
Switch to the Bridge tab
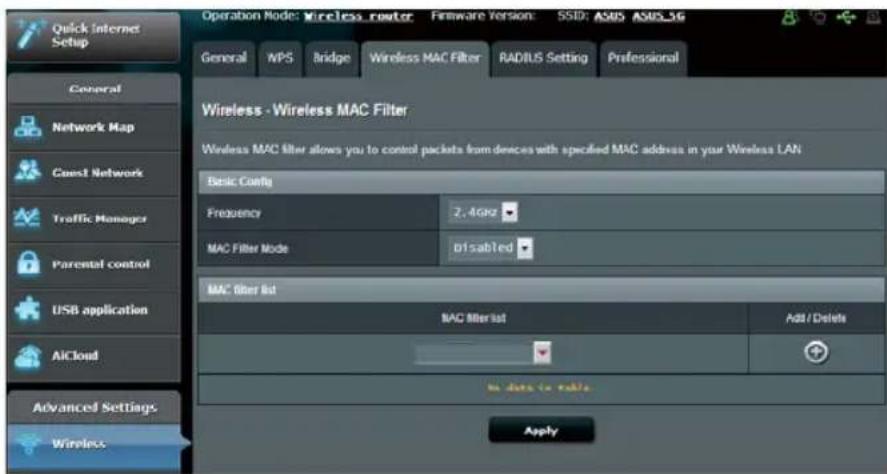[331, 58]
